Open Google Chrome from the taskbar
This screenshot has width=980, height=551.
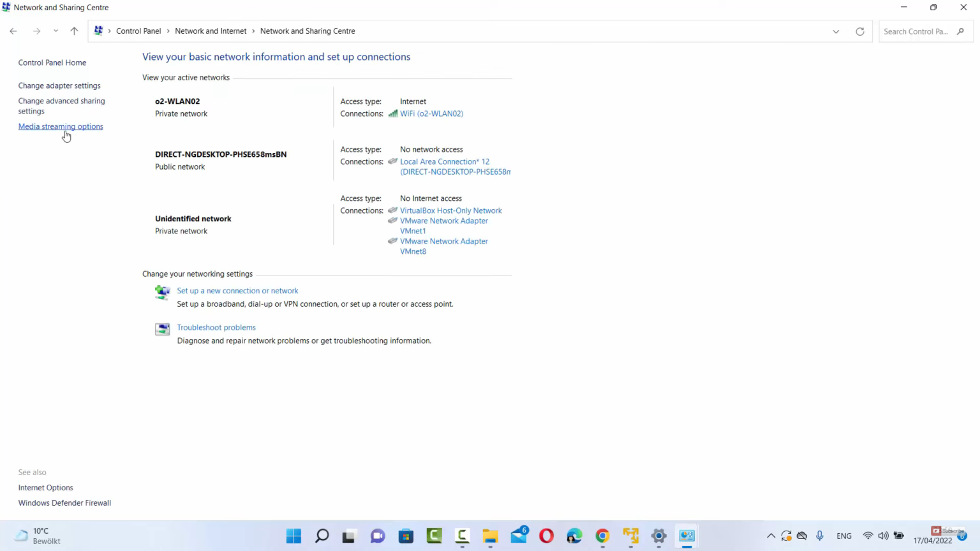(x=602, y=536)
